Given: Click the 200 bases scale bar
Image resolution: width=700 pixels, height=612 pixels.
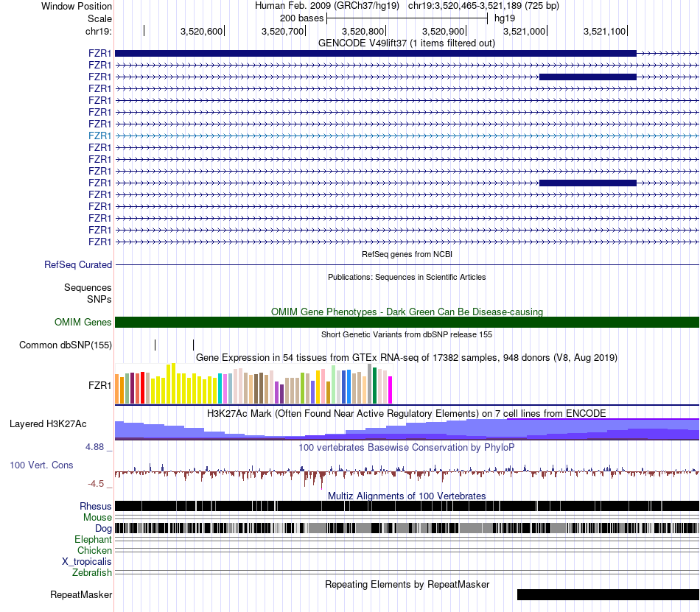Looking at the screenshot, I should click(x=407, y=18).
